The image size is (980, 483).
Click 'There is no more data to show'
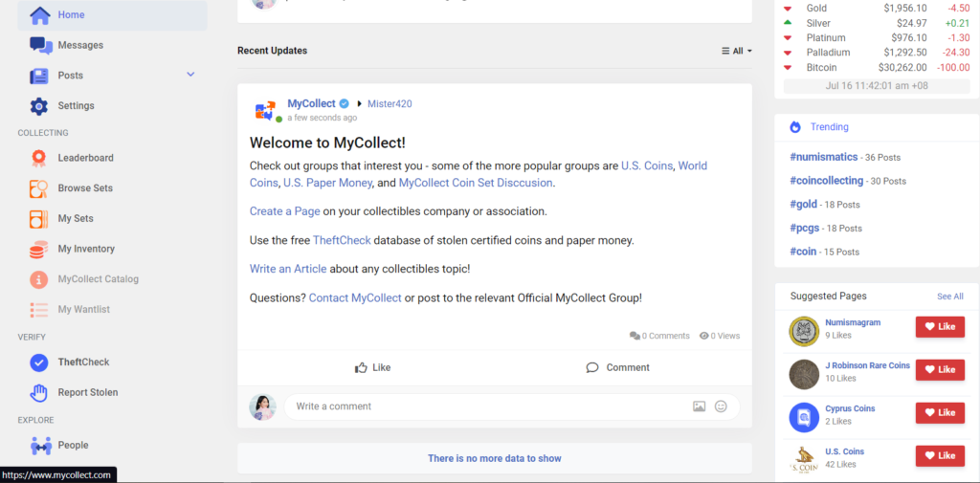click(495, 459)
